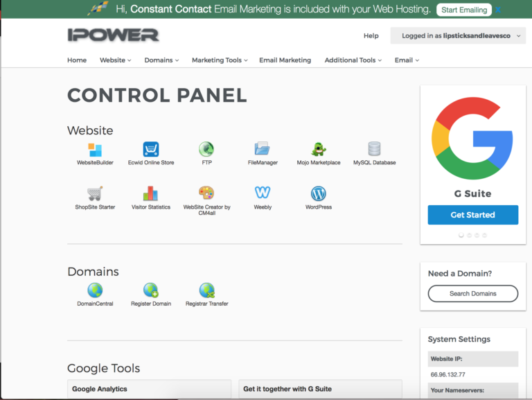Open WebSite Creator by CM4all icon
The image size is (532, 400).
coord(206,193)
